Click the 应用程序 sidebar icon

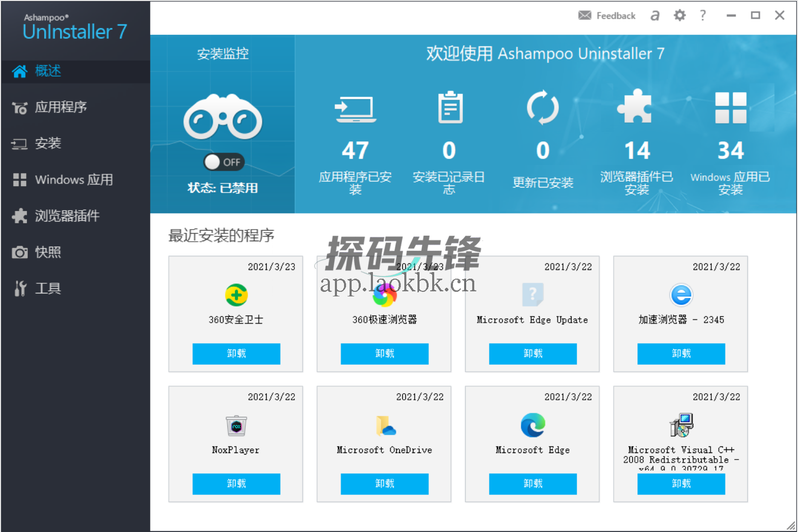pos(20,107)
